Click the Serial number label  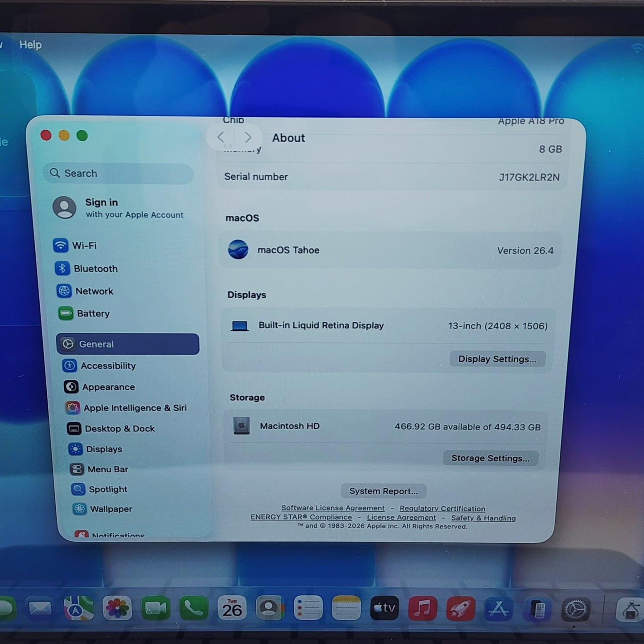click(256, 177)
